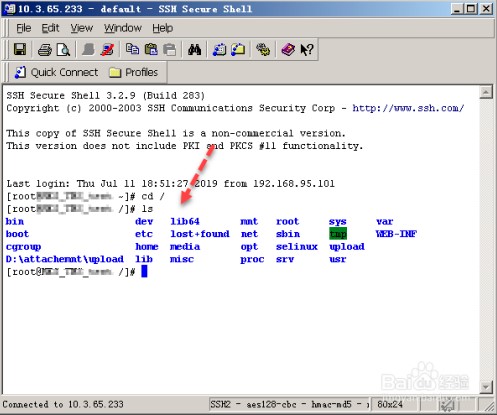Screen dimensions: 497x415
Task: Open New Terminal Window icon
Action: pos(219,50)
